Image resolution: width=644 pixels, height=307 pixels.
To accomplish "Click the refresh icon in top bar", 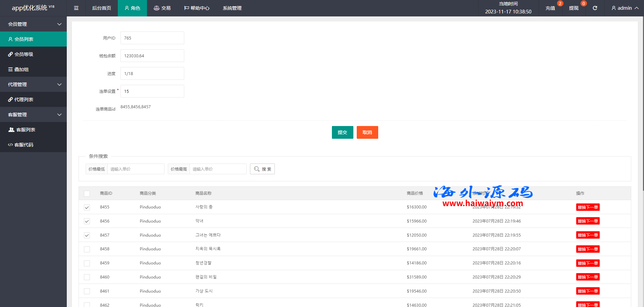I will (x=595, y=8).
